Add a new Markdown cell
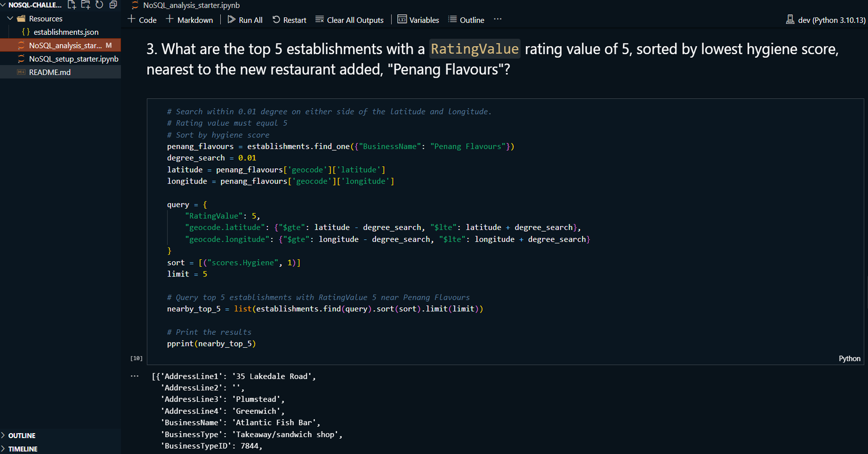The height and width of the screenshot is (454, 868). pos(189,20)
